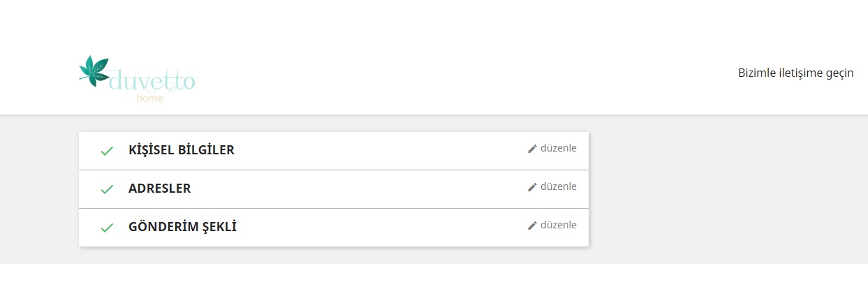Open the Bizimle iletişime geçin link
Viewport: 868px width, 287px height.
point(795,73)
